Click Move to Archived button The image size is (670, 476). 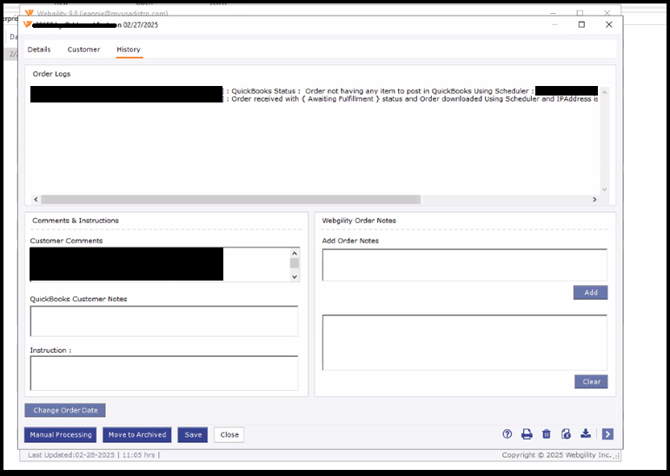tap(137, 435)
